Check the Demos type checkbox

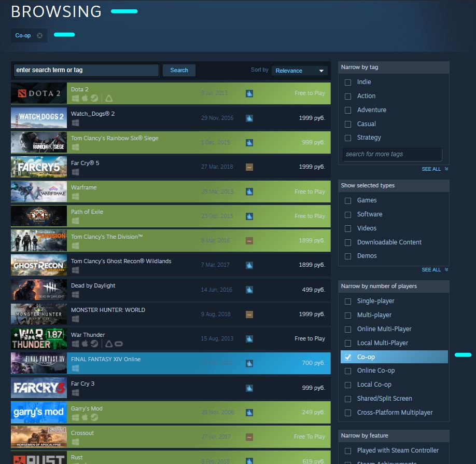coord(348,256)
